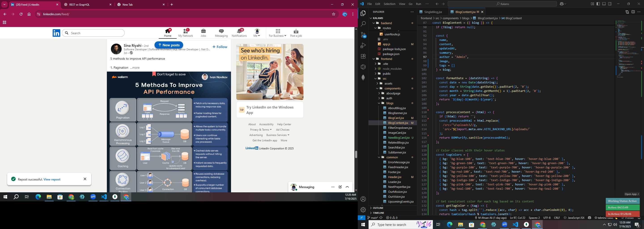Image resolution: width=644 pixels, height=229 pixels.
Task: Open Try LinkedIn on the Windows App
Action: coord(270,110)
